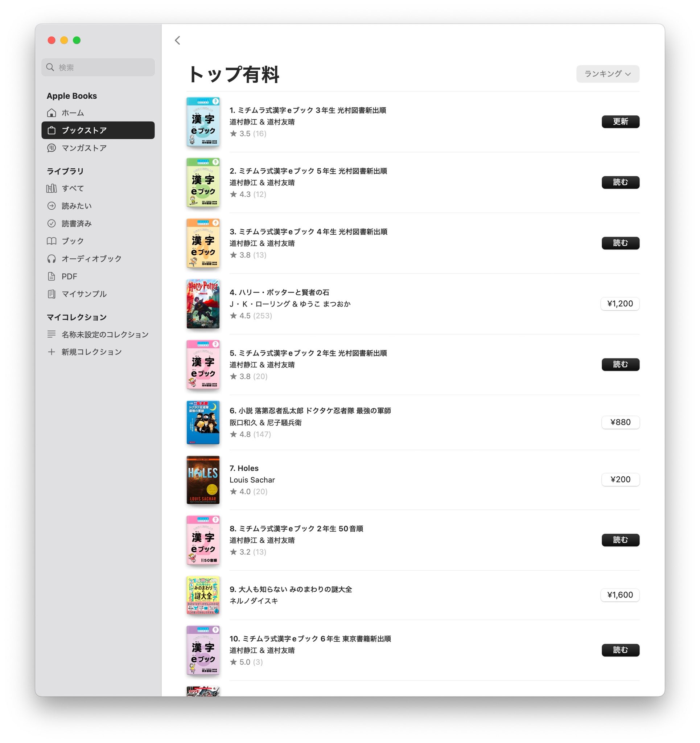The width and height of the screenshot is (700, 743).
Task: Open オーディオブック in the library
Action: [x=98, y=259]
